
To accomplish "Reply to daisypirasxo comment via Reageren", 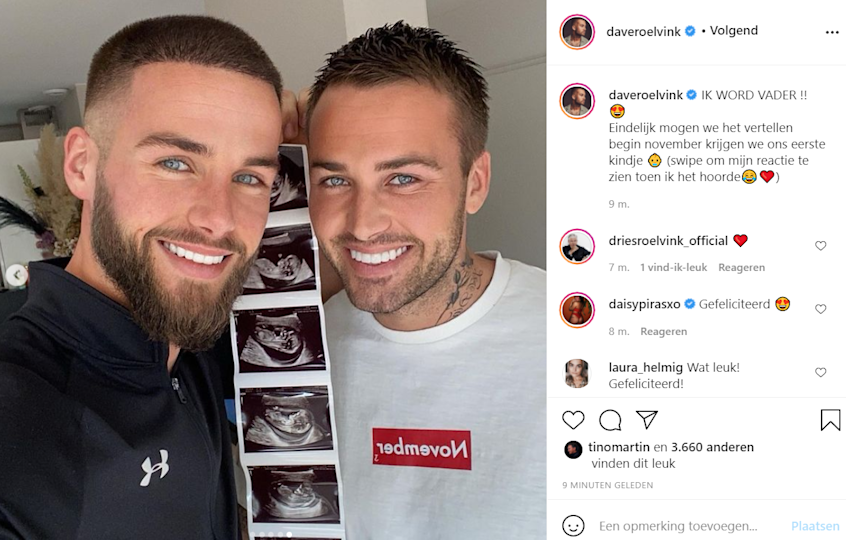I will point(664,331).
